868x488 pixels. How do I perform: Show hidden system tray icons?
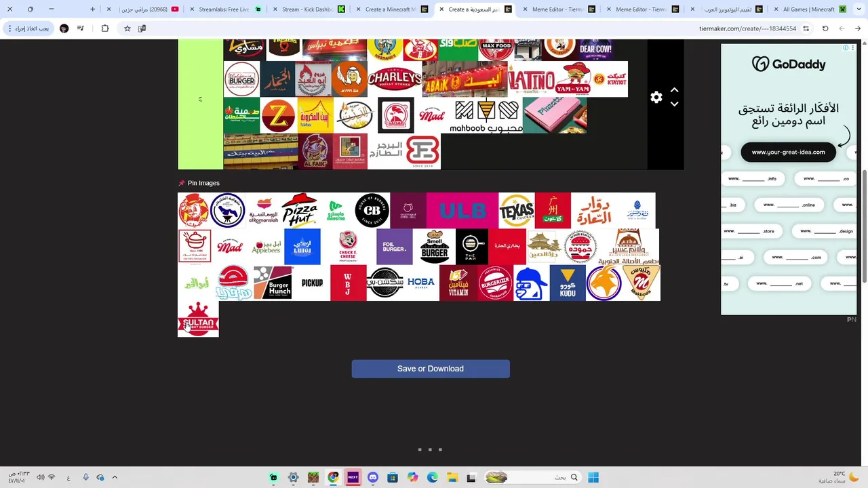[x=115, y=477]
